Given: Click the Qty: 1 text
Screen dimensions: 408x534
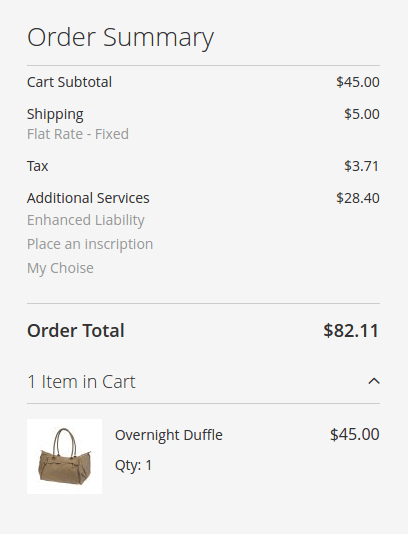Looking at the screenshot, I should [133, 465].
